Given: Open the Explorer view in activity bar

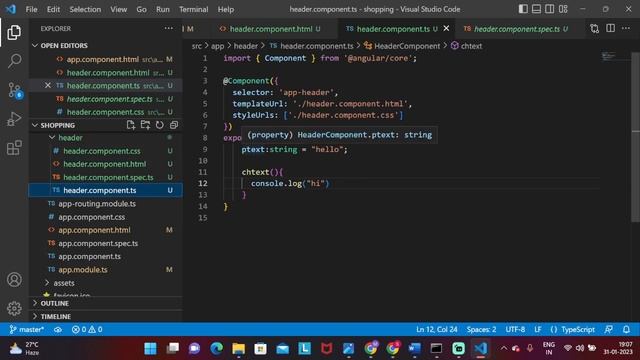Looking at the screenshot, I should coord(14,32).
